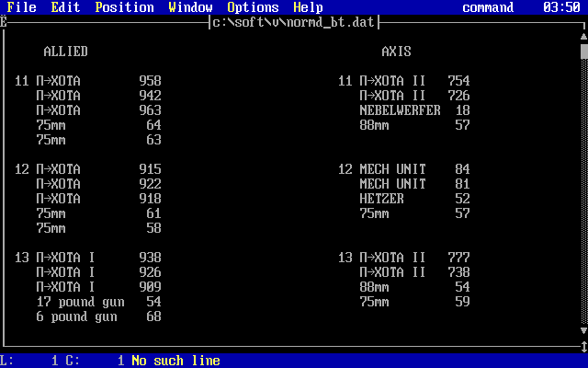Click the value 68

point(153,316)
